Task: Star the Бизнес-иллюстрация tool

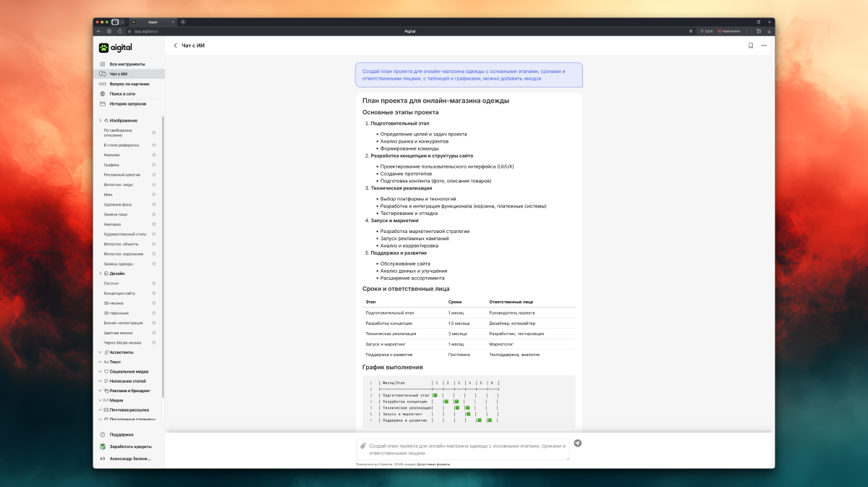Action: click(x=153, y=323)
